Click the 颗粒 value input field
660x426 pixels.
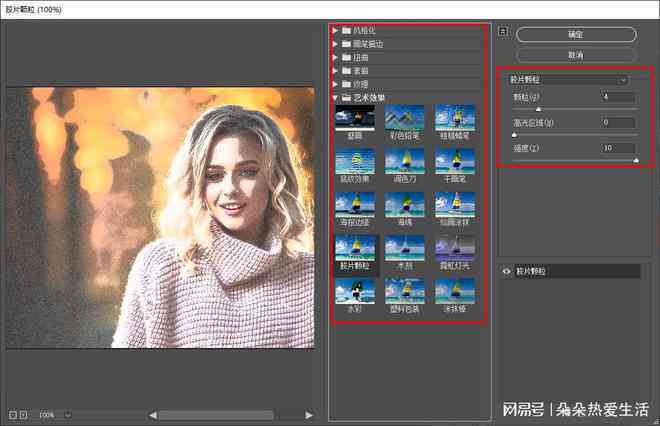(617, 97)
